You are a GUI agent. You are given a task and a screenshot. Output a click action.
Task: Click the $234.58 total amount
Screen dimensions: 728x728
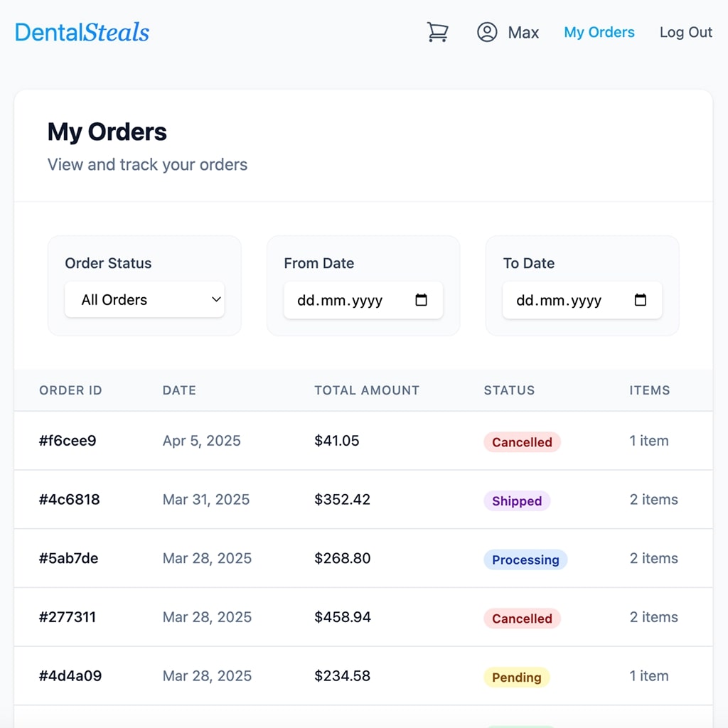click(x=342, y=675)
